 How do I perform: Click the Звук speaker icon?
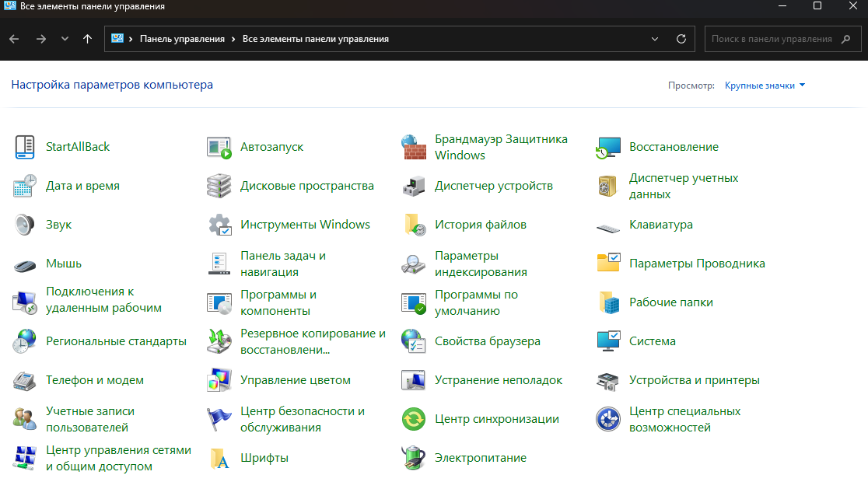pyautogui.click(x=25, y=225)
